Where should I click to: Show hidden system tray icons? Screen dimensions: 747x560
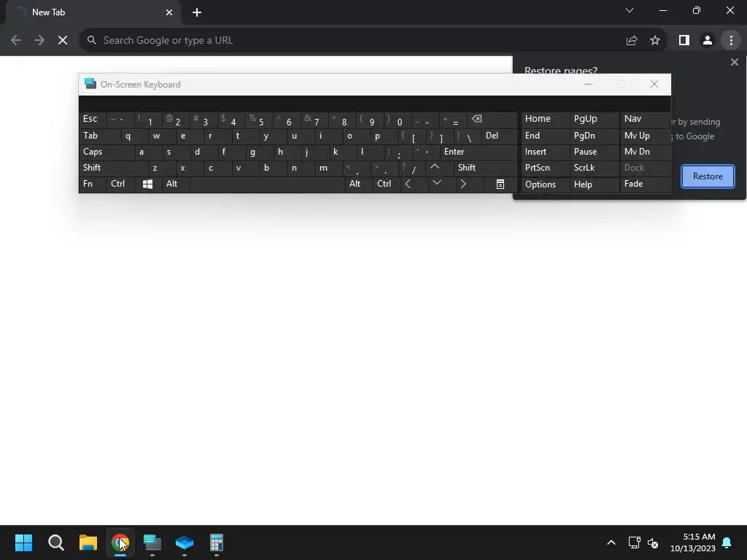coord(611,542)
